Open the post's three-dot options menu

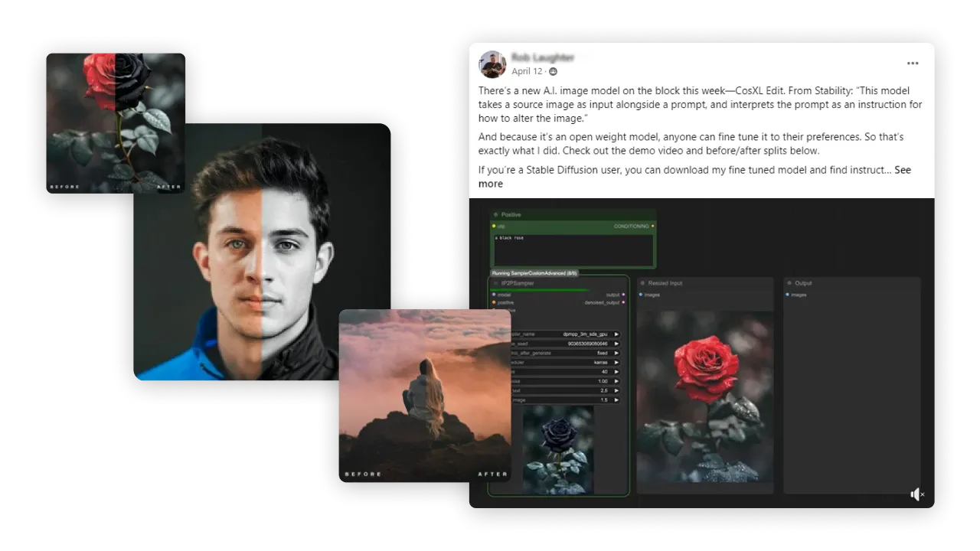pos(913,64)
